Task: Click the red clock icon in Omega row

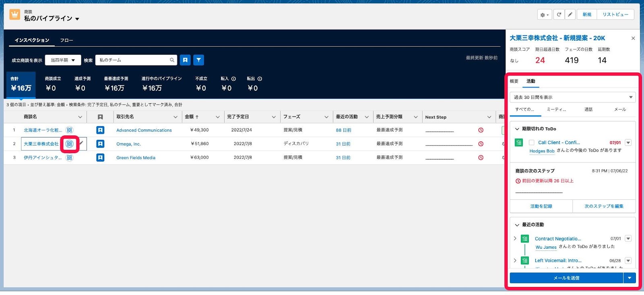Action: [x=481, y=144]
